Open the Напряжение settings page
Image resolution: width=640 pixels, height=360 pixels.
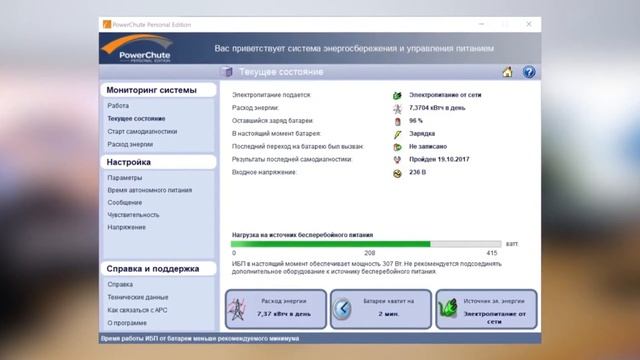pos(127,227)
